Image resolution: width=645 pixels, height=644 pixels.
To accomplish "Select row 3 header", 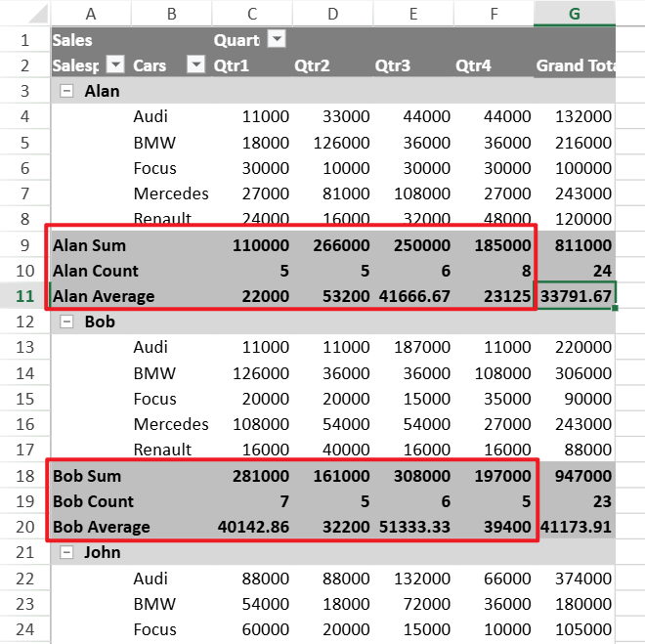I will (24, 91).
